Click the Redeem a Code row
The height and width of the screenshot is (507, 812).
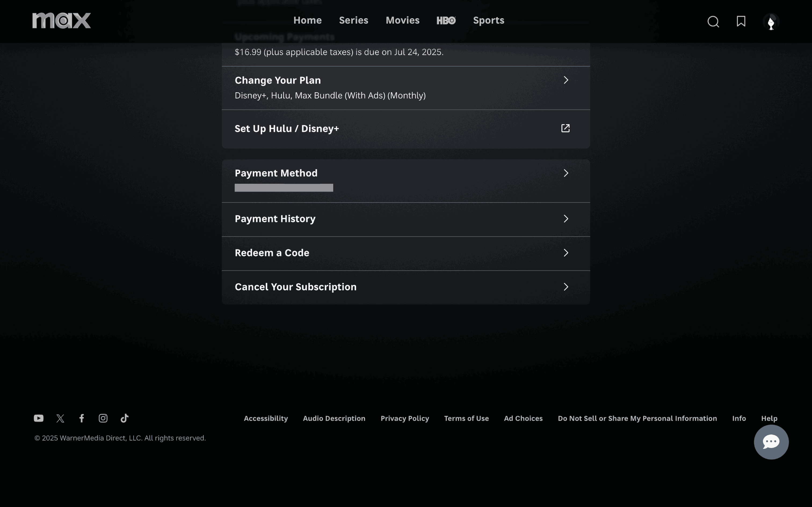272,253
